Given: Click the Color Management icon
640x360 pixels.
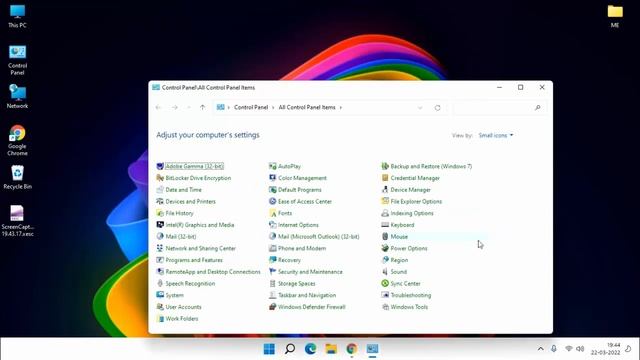Looking at the screenshot, I should 273,178.
